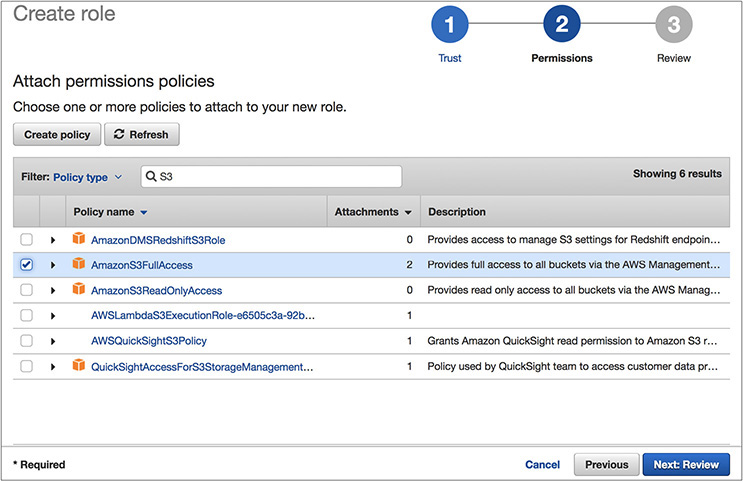Select the AWSQuickSightS3Policy checkbox
The height and width of the screenshot is (482, 743).
click(27, 341)
